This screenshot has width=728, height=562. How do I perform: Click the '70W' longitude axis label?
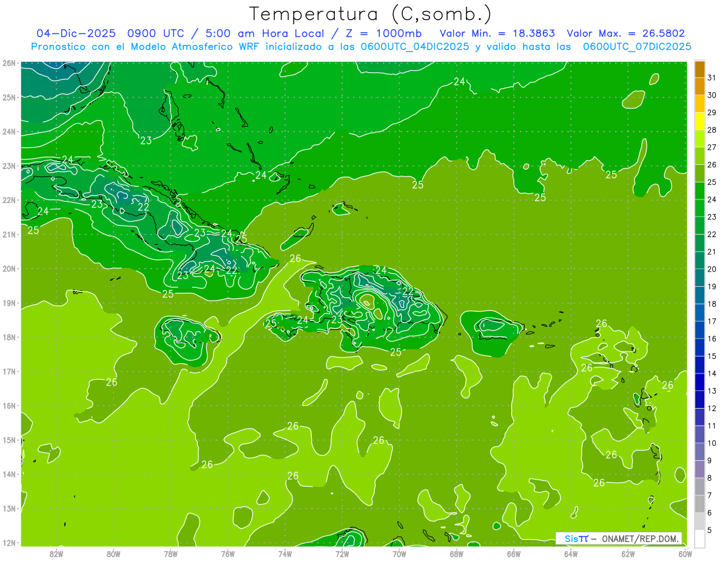click(x=399, y=553)
